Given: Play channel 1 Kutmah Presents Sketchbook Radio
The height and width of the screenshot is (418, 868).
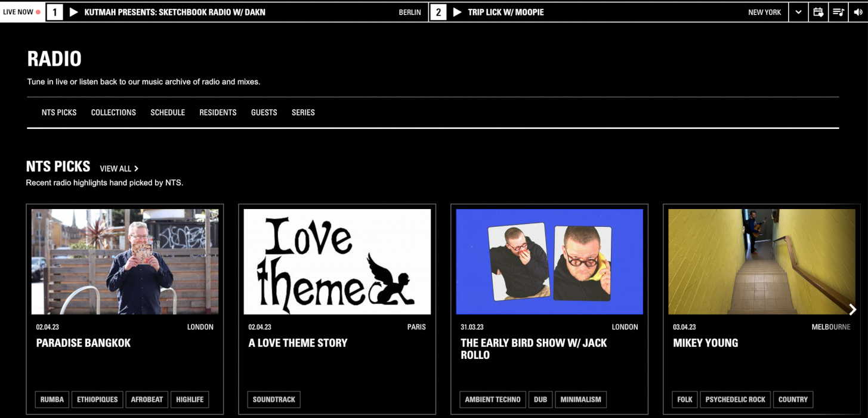Looking at the screenshot, I should 73,12.
